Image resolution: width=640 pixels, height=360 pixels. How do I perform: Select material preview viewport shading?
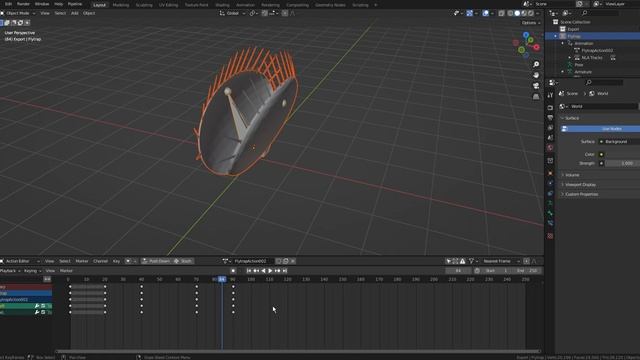tap(524, 13)
